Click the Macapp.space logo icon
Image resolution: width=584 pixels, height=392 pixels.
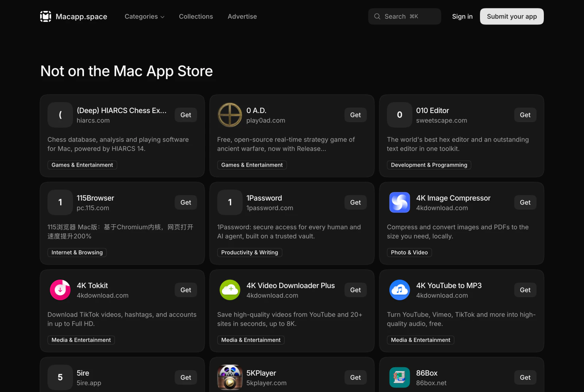pyautogui.click(x=46, y=16)
